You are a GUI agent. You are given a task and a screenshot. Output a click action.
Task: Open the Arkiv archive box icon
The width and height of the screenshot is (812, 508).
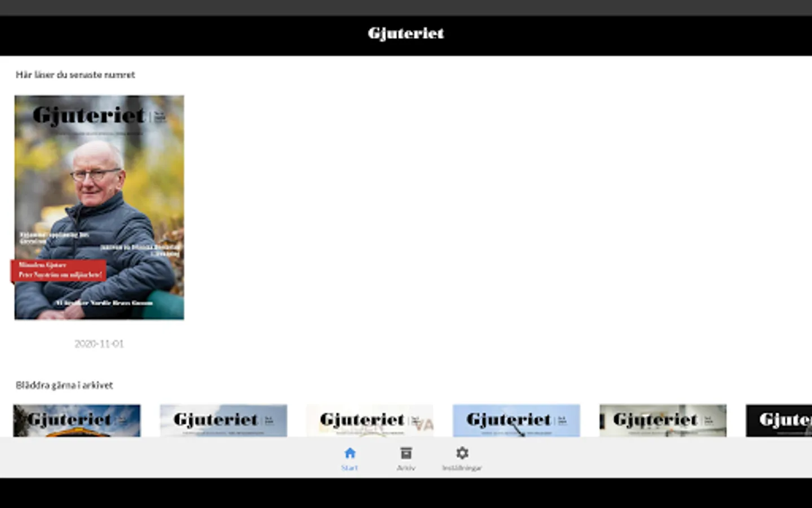(406, 453)
